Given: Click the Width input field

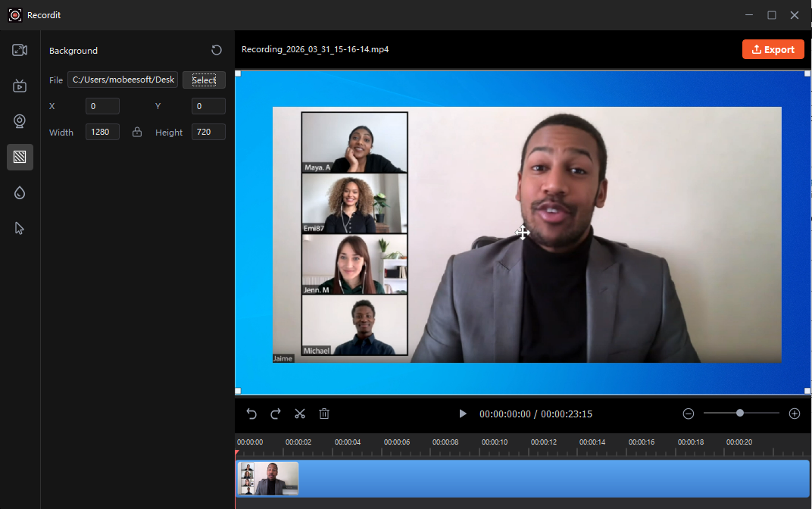Looking at the screenshot, I should point(102,132).
